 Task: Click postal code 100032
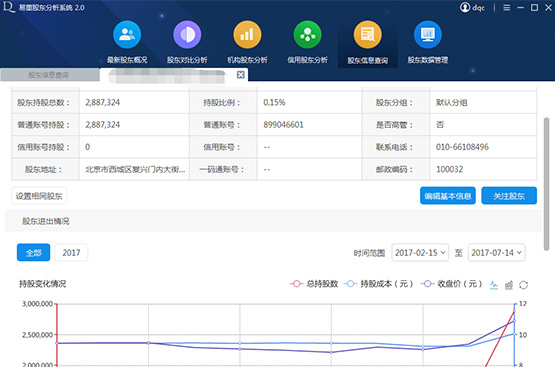(x=450, y=169)
